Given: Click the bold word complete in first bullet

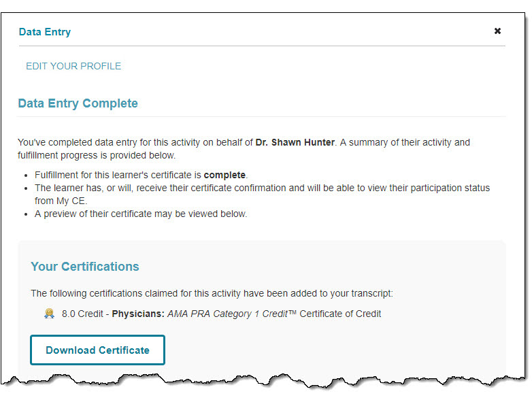Looking at the screenshot, I should point(225,175).
